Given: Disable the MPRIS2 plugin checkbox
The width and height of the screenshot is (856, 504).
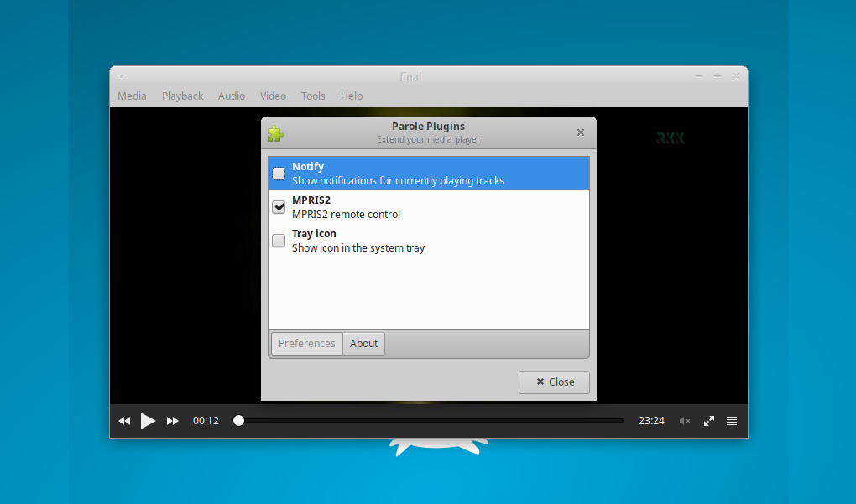Looking at the screenshot, I should pos(278,206).
